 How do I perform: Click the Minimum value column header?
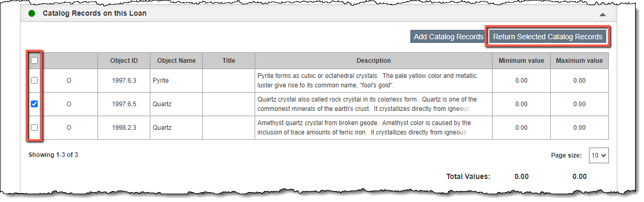[x=521, y=61]
